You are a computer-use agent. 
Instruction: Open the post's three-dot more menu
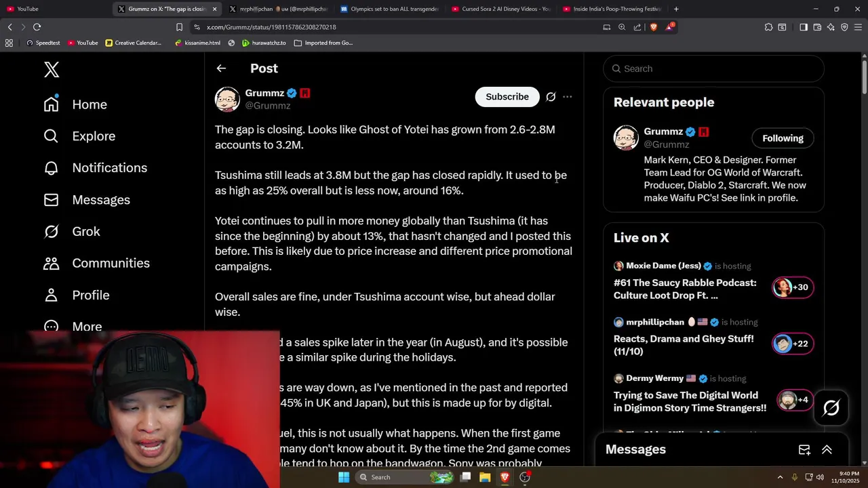(x=568, y=97)
